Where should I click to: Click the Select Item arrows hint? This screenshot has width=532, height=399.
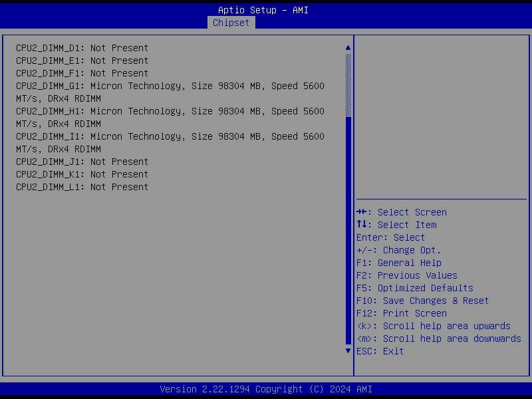coord(396,225)
